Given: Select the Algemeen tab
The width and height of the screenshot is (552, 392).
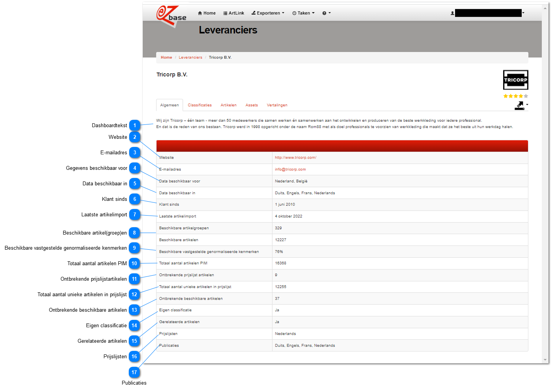Looking at the screenshot, I should pos(170,105).
